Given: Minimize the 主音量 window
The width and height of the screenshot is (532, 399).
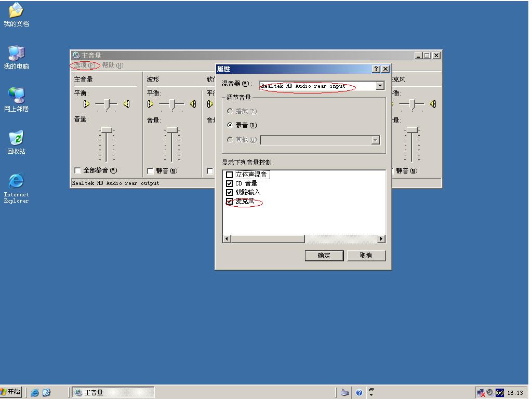Looking at the screenshot, I should [x=418, y=55].
